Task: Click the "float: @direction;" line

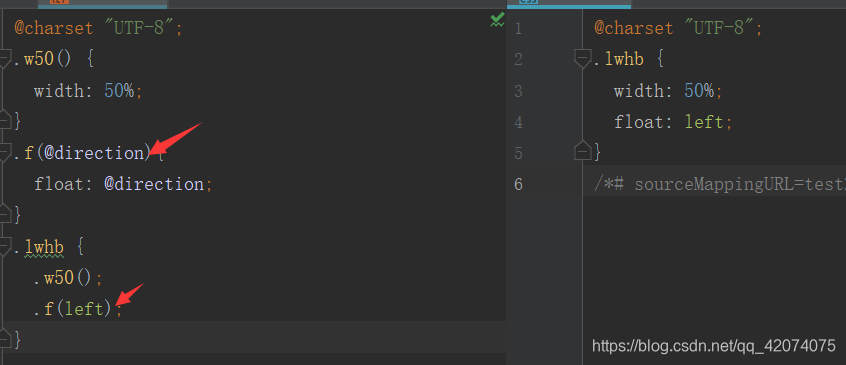Action: [x=124, y=184]
